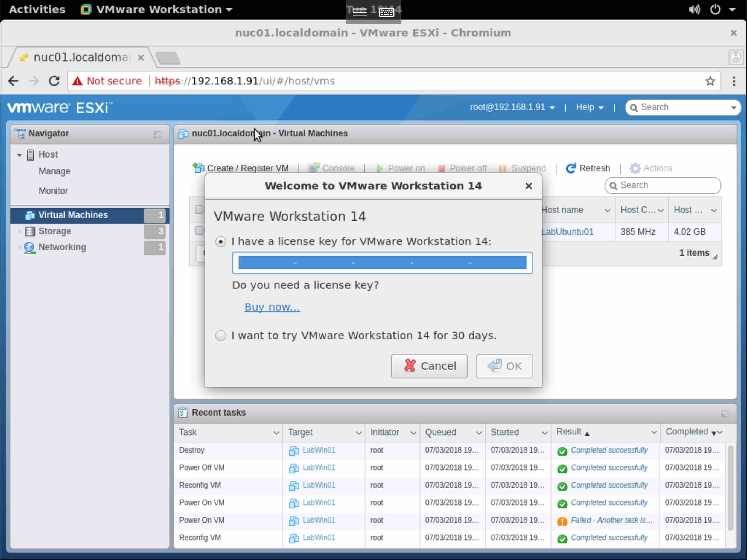The image size is (747, 560).
Task: Click the Create / Register VM icon
Action: pos(198,168)
